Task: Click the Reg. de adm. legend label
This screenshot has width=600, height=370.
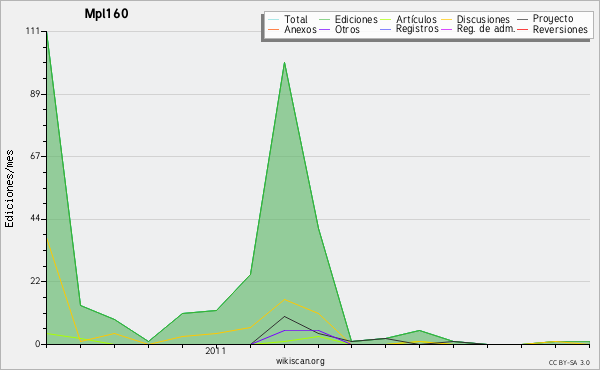Action: [486, 29]
